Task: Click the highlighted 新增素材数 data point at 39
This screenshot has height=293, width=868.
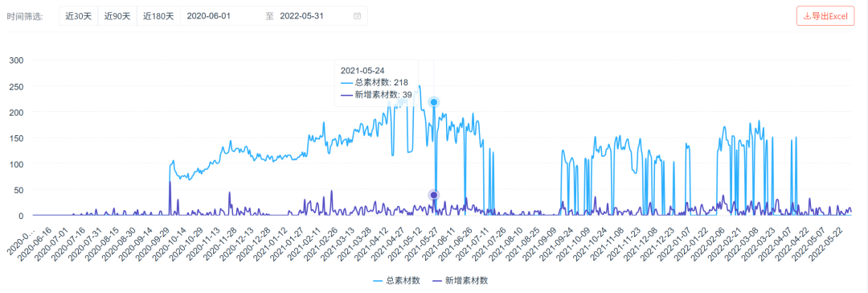Action: (x=434, y=195)
